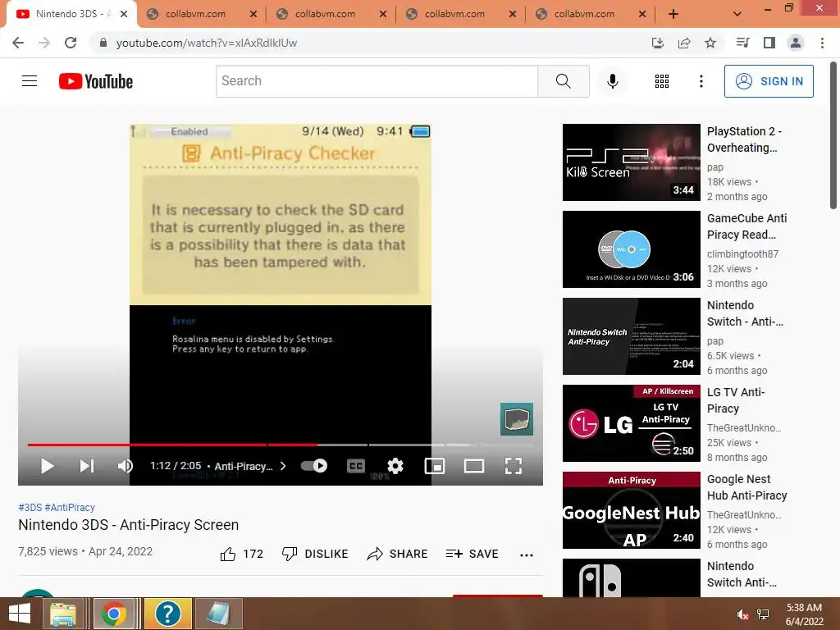Open YouTube settings three-dot menu
This screenshot has width=840, height=630.
(x=701, y=81)
